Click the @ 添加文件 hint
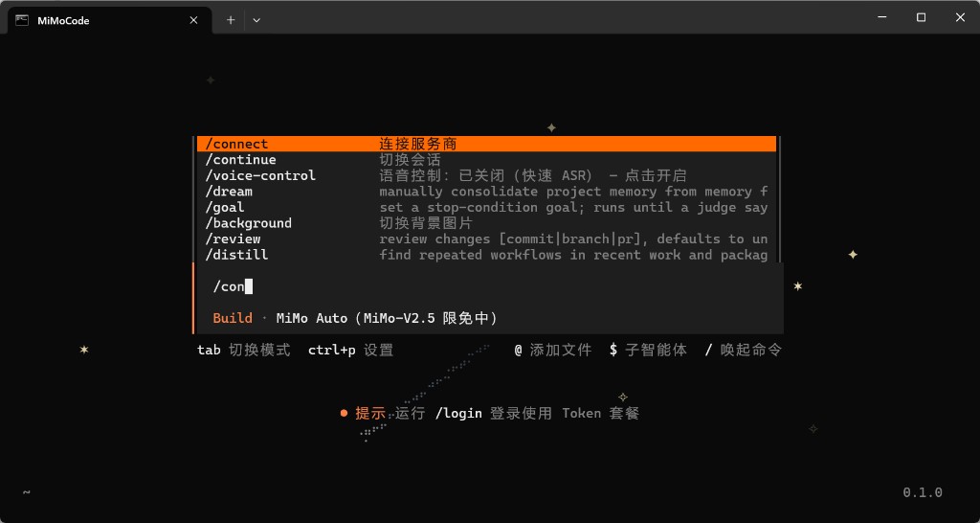This screenshot has height=523, width=980. click(552, 351)
